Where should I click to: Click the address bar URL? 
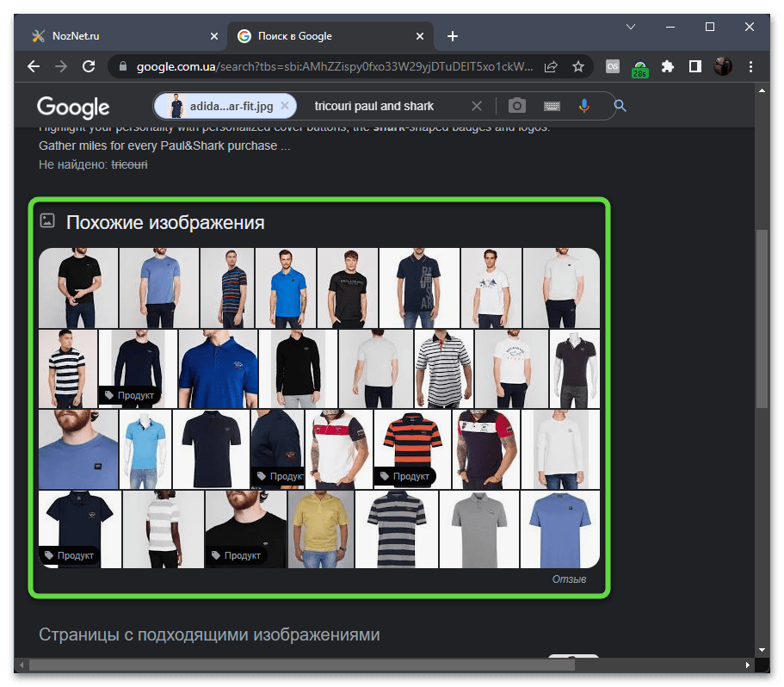(335, 66)
